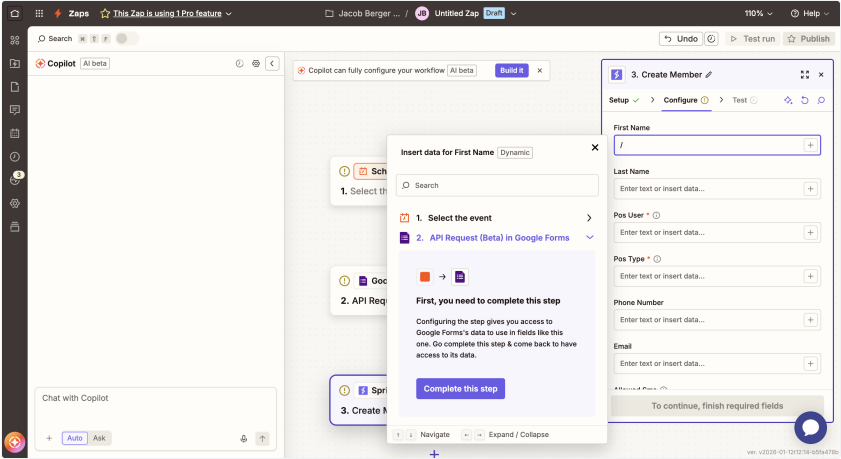Expand the Pro feature notice dropdown
The height and width of the screenshot is (459, 841).
click(x=229, y=13)
